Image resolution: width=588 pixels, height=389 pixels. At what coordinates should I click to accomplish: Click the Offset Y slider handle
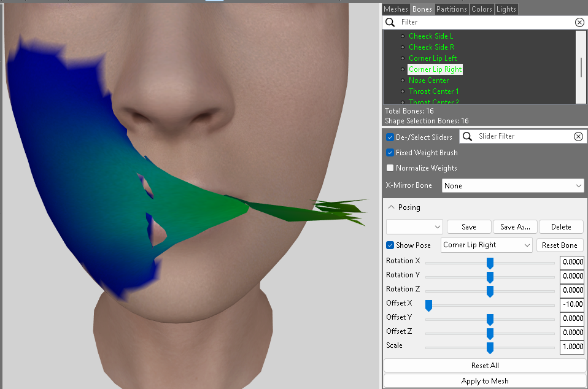490,320
